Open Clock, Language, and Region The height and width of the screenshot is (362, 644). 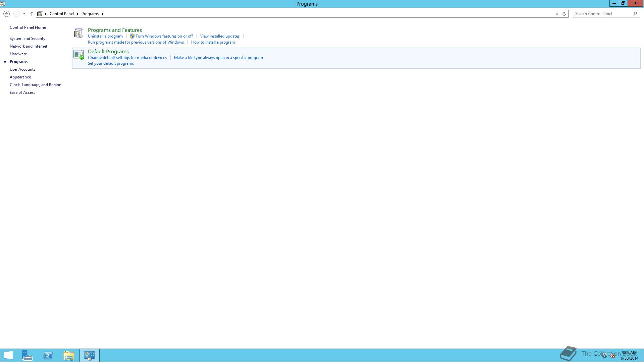36,85
